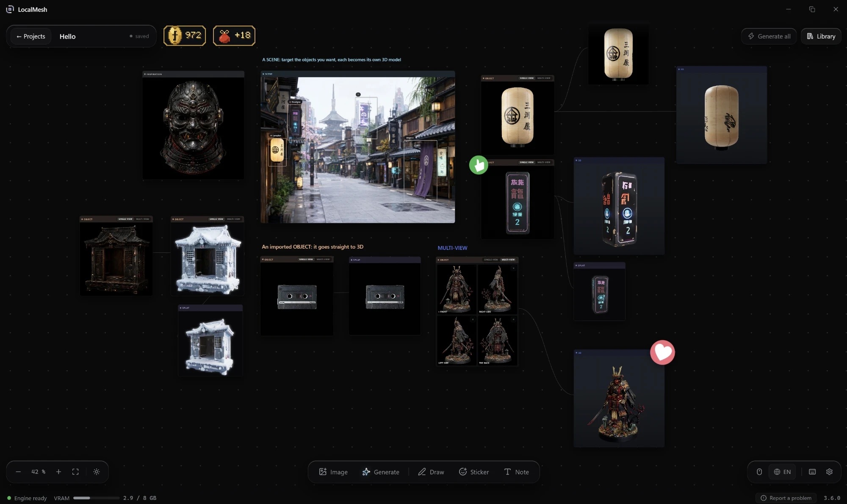Click the VRAM usage bar

coord(96,498)
